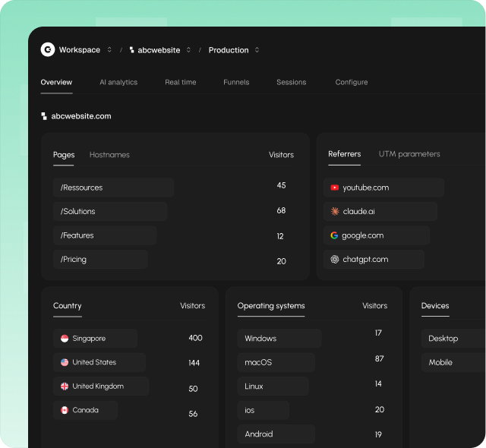Click the Google referrer icon

[334, 235]
